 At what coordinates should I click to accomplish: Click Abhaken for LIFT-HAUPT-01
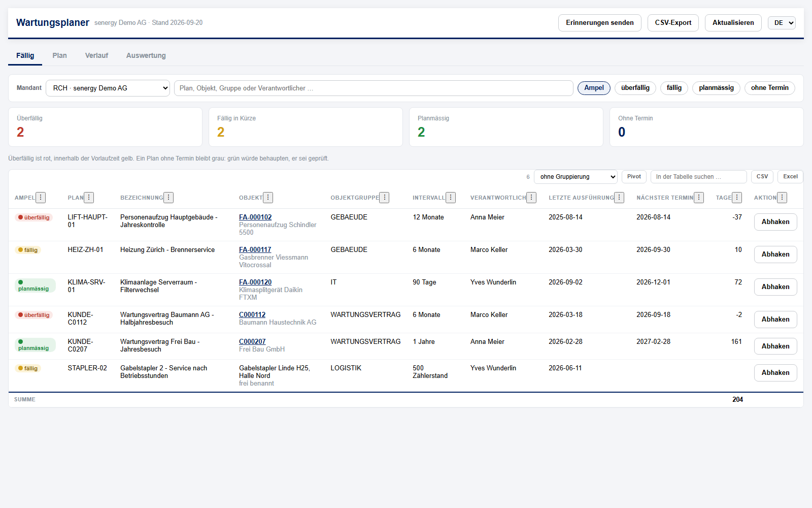tap(775, 222)
